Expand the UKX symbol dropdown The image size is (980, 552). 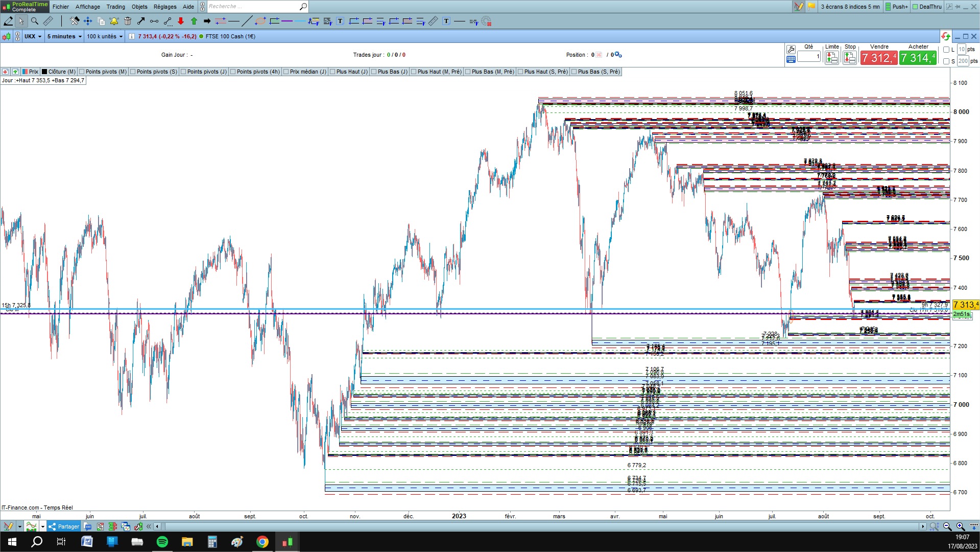click(33, 36)
